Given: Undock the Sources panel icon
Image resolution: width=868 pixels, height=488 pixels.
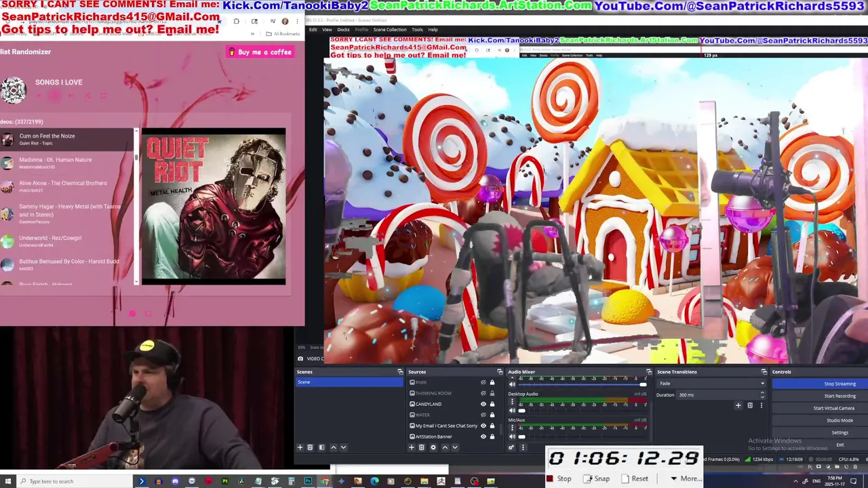Looking at the screenshot, I should (500, 371).
